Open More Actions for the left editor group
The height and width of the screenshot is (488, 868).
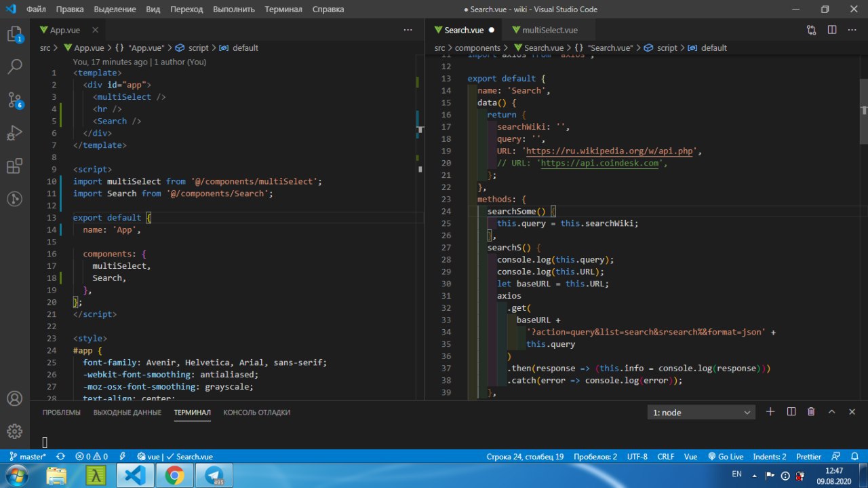coord(408,30)
